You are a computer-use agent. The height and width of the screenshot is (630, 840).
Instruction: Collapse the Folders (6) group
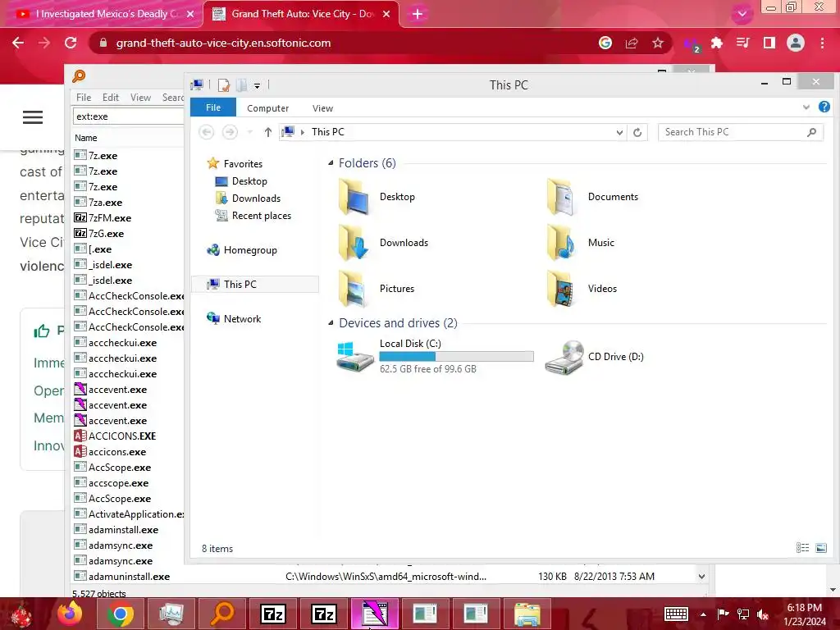click(331, 163)
